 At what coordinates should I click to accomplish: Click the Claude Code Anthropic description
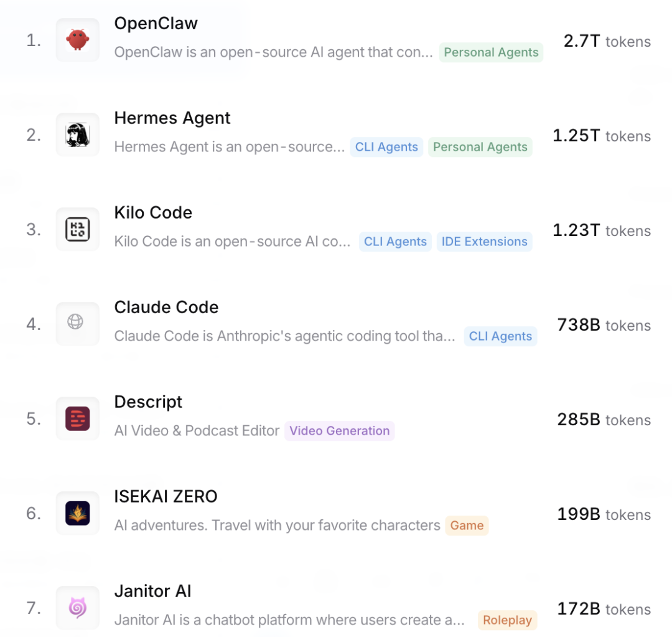coord(284,336)
